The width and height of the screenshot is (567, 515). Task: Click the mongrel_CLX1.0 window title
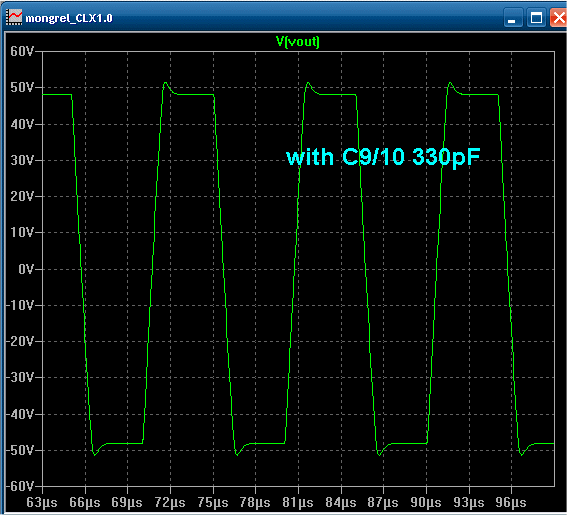pos(69,18)
